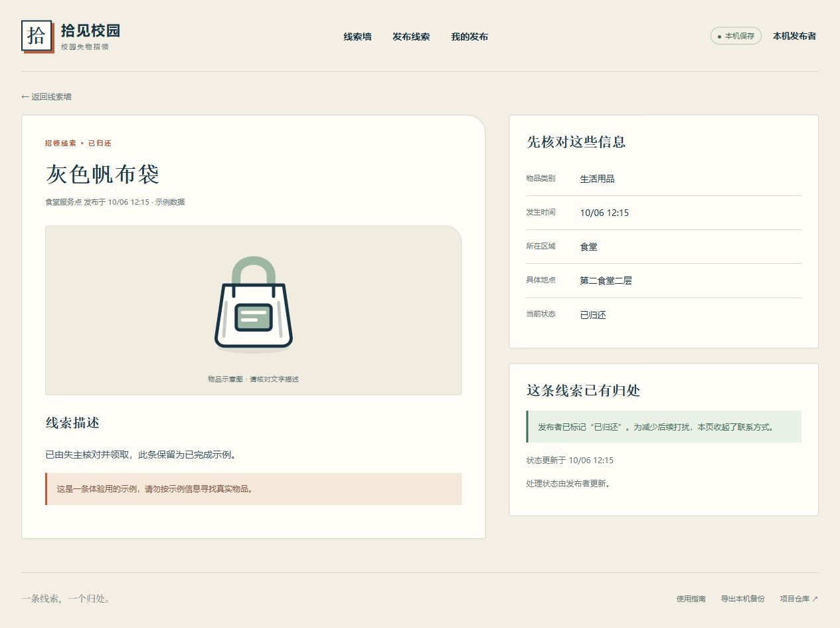Click the orange sample-data warning notice

pos(254,489)
